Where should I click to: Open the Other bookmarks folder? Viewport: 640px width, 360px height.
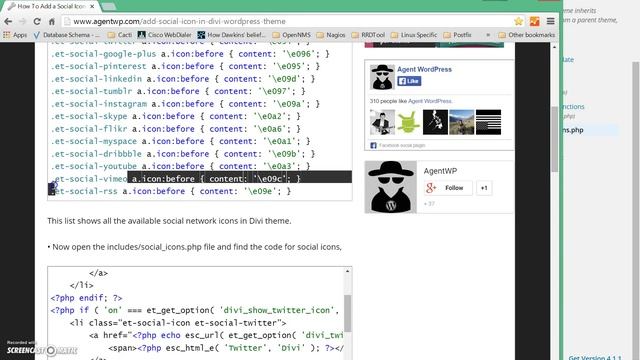(x=527, y=35)
